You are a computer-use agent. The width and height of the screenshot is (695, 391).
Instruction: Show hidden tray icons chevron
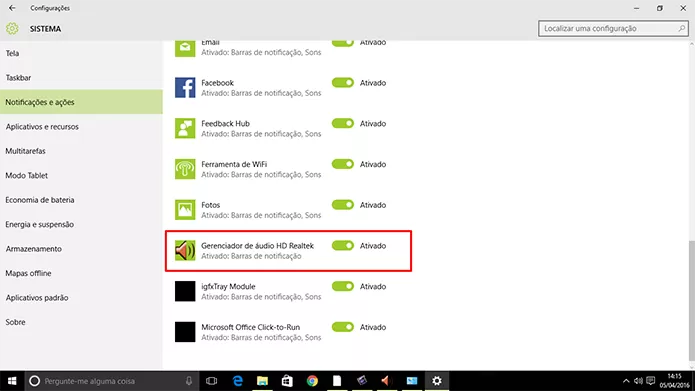626,381
